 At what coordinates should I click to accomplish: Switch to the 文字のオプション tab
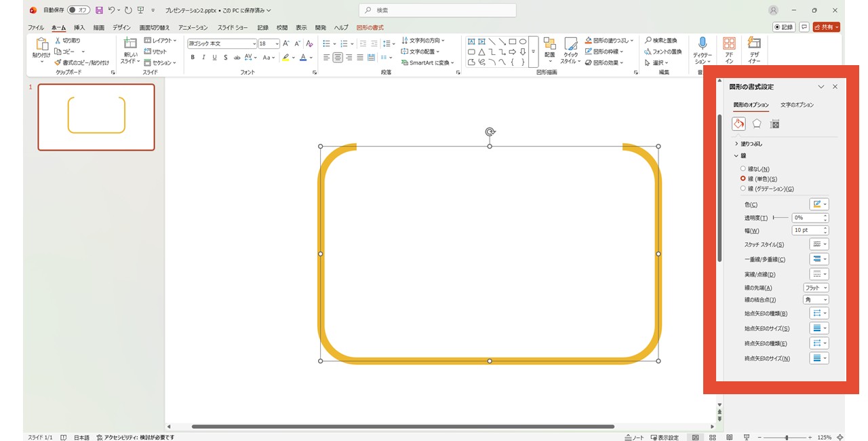pos(797,105)
